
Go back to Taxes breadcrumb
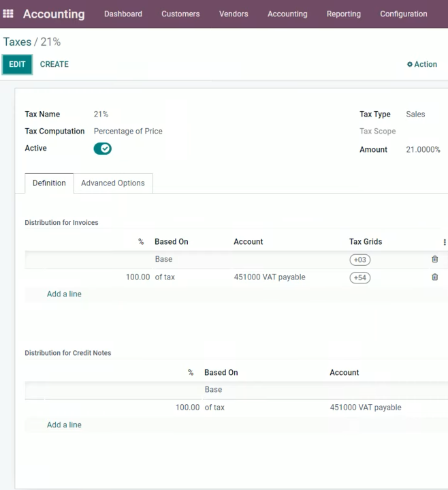(17, 42)
